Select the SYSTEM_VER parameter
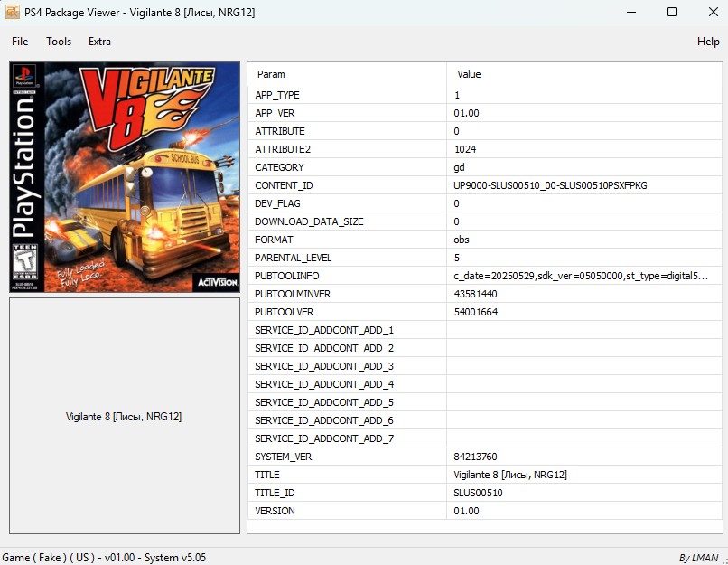This screenshot has height=565, width=728. 284,457
